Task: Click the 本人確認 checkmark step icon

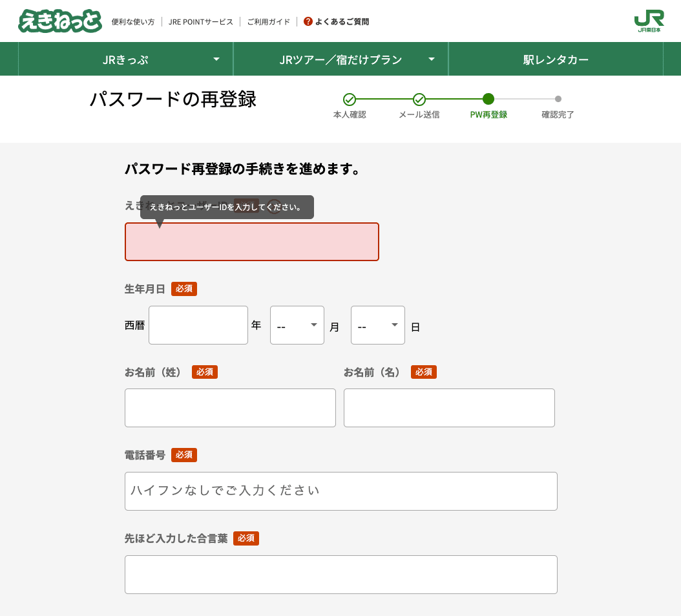Action: point(350,101)
